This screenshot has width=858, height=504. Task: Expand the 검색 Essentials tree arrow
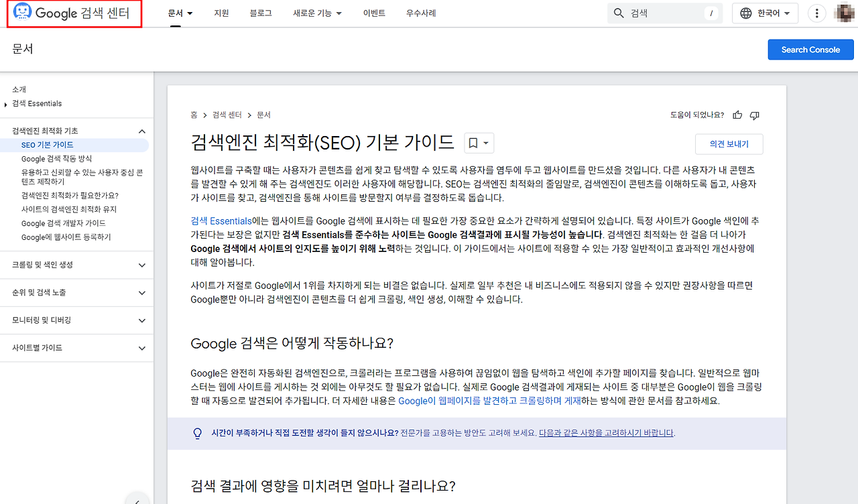click(x=6, y=104)
